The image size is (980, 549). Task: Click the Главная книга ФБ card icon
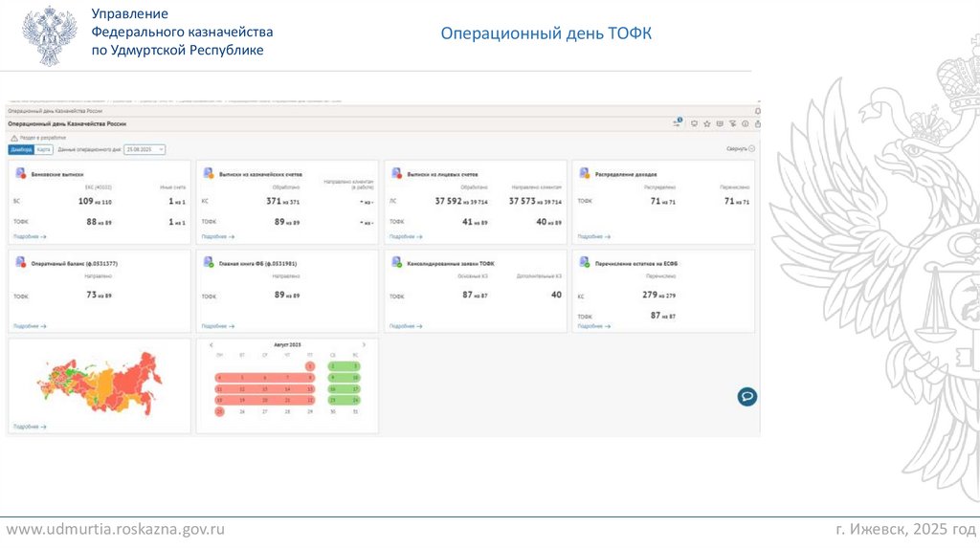point(208,262)
